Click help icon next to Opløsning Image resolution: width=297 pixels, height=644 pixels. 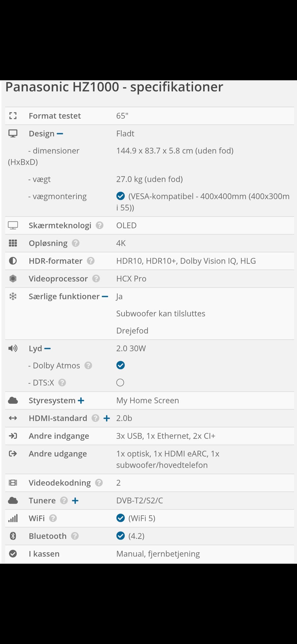pos(75,243)
